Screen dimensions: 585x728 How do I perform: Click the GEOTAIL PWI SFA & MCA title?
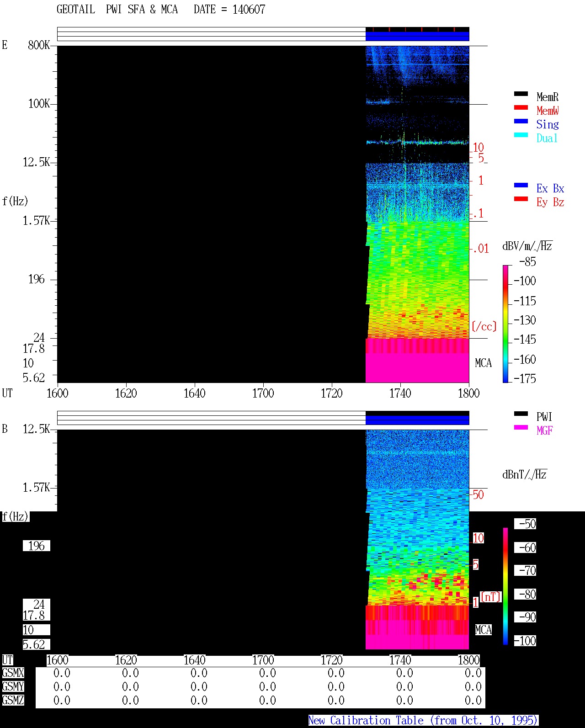pyautogui.click(x=117, y=10)
